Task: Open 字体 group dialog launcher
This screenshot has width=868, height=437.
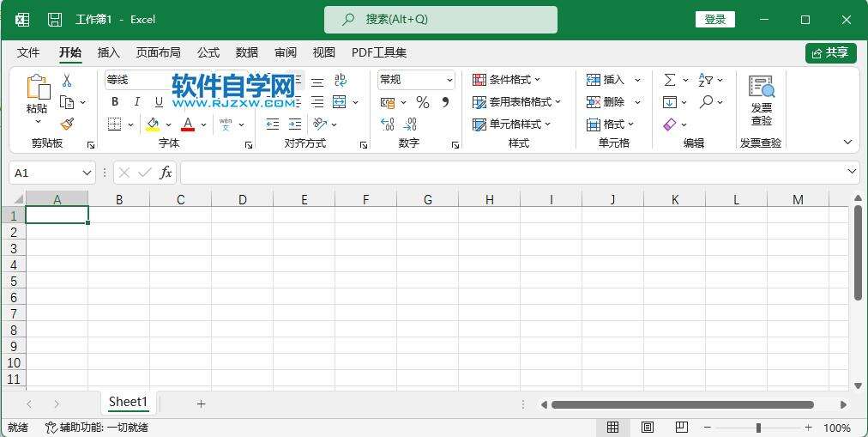Action: click(249, 145)
